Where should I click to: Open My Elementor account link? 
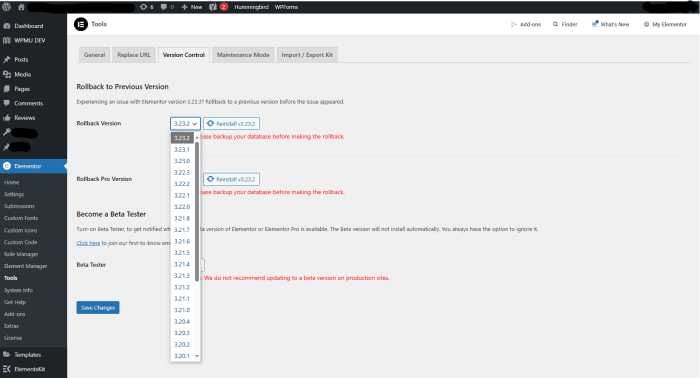pos(665,25)
